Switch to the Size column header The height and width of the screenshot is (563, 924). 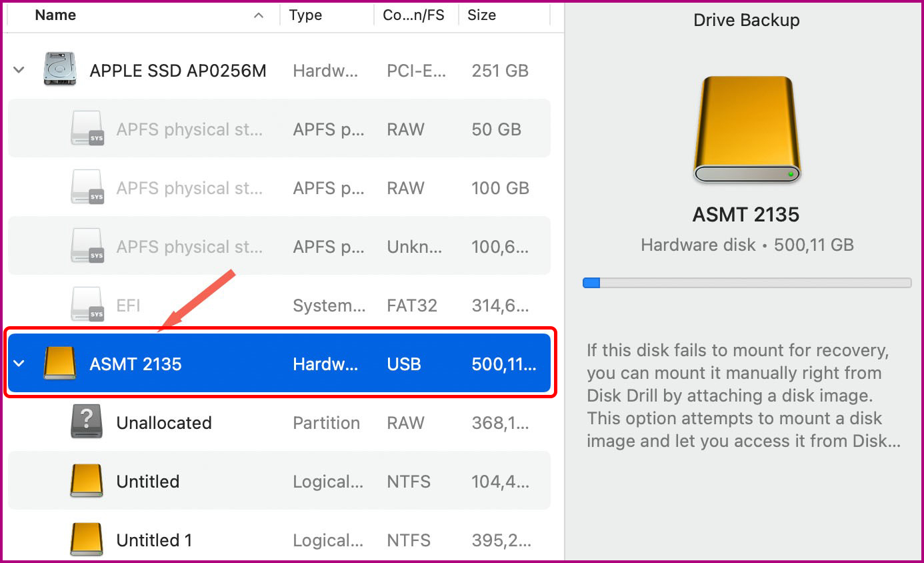[481, 14]
